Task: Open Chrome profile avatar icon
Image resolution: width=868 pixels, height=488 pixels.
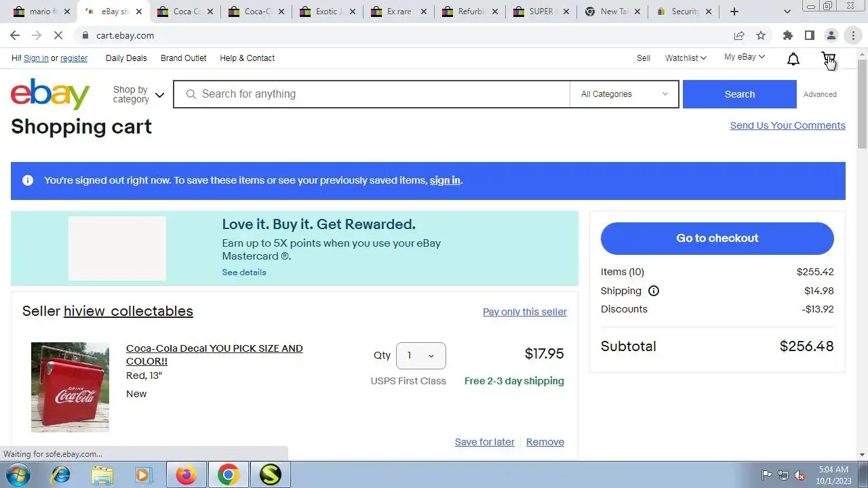Action: click(x=831, y=35)
